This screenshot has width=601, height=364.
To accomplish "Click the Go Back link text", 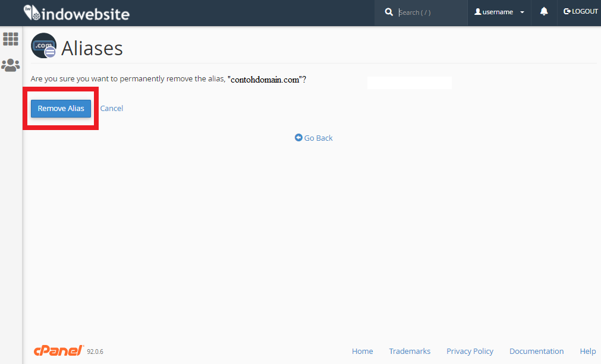I will pos(319,138).
